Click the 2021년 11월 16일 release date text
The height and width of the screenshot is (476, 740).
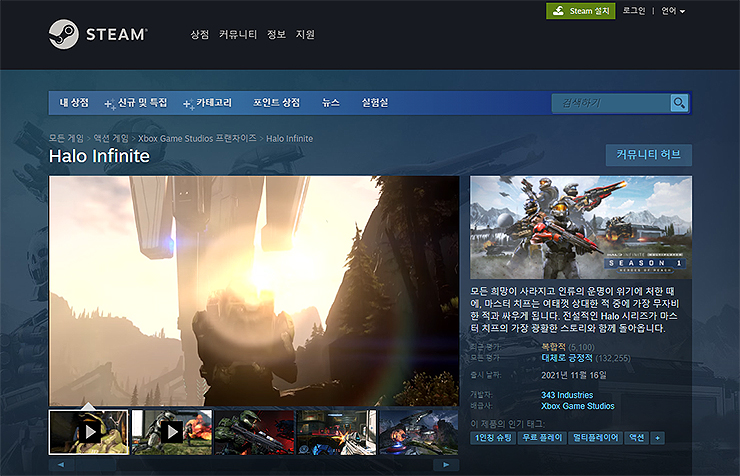[573, 375]
